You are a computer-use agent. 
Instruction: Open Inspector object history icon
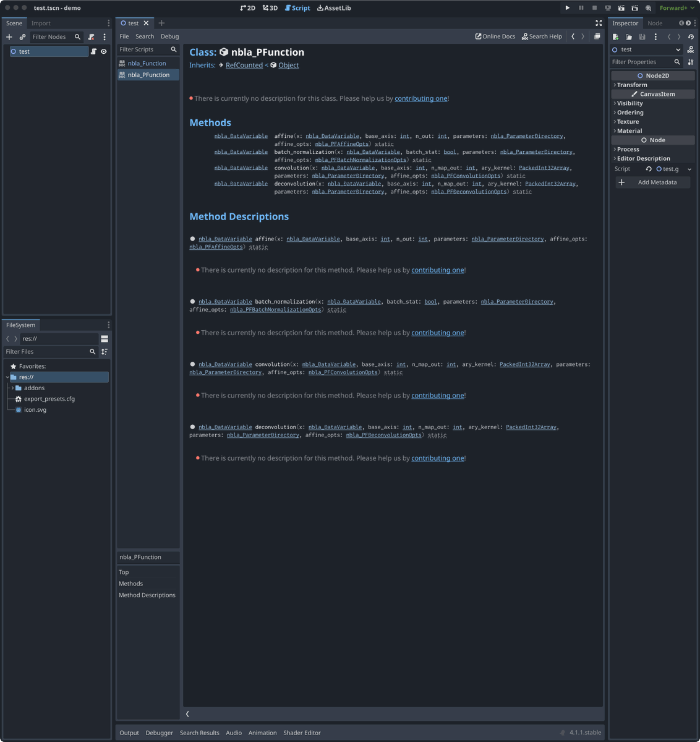pyautogui.click(x=691, y=37)
